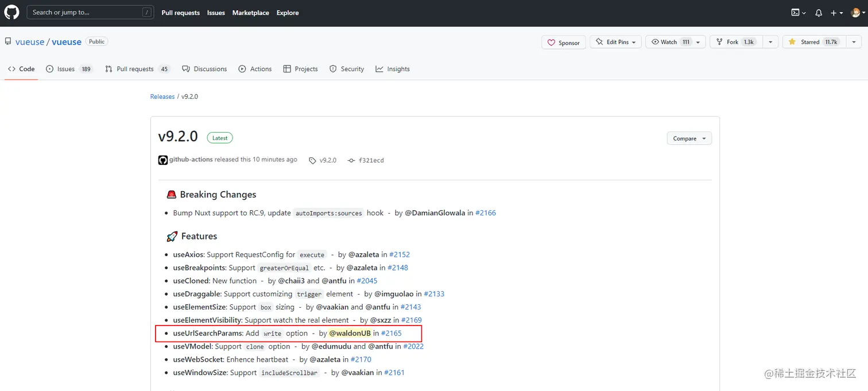Click the Sponsor button
This screenshot has width=868, height=391.
[563, 42]
